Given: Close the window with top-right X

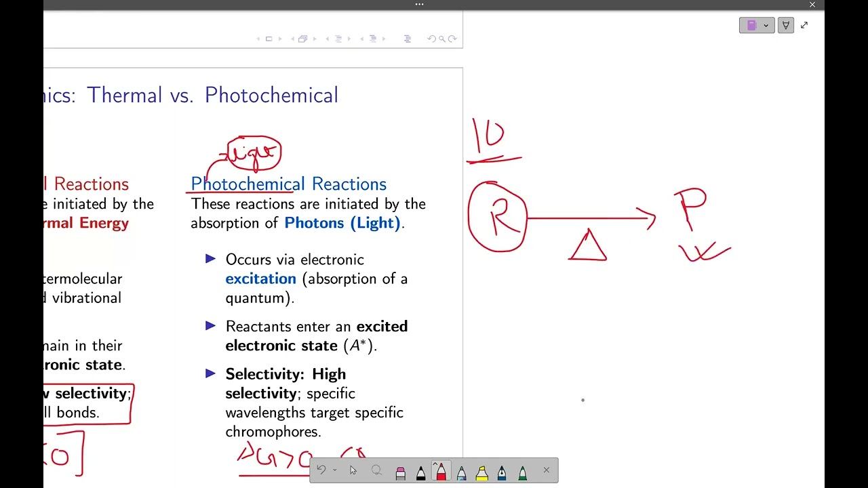Looking at the screenshot, I should tap(812, 5).
